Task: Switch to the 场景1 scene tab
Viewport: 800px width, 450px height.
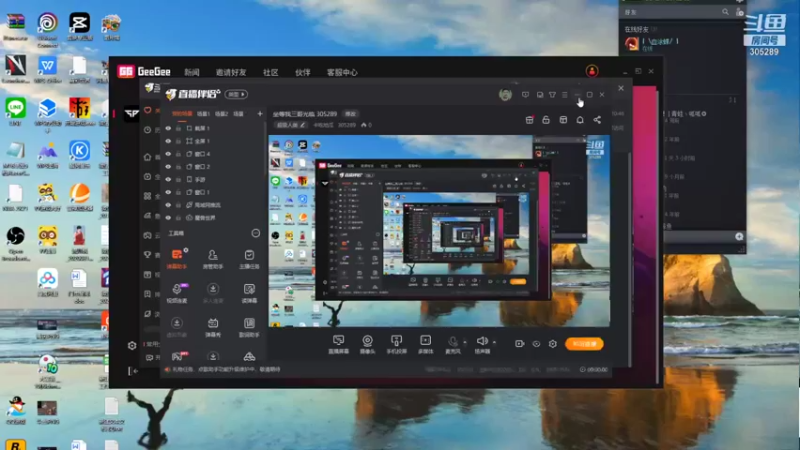Action: (x=204, y=114)
